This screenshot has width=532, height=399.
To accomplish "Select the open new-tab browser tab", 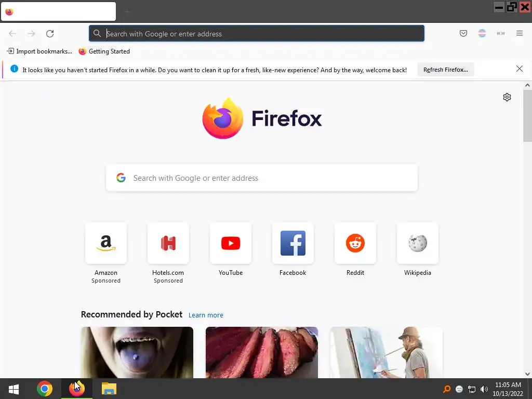I will [58, 11].
